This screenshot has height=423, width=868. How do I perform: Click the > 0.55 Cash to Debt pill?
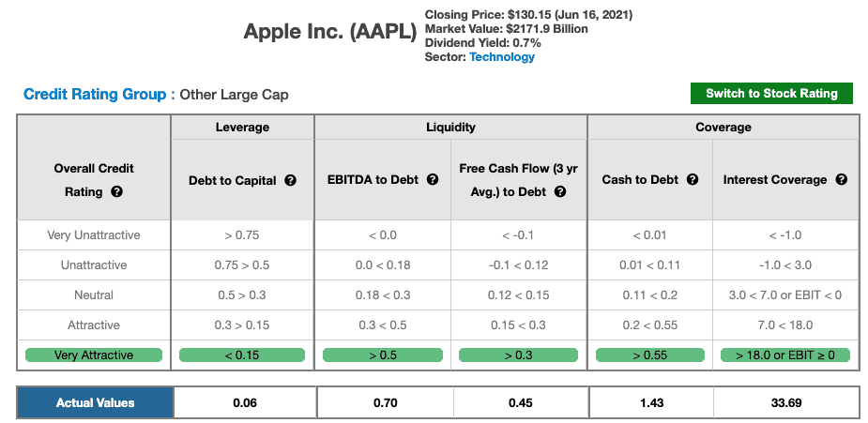point(650,355)
